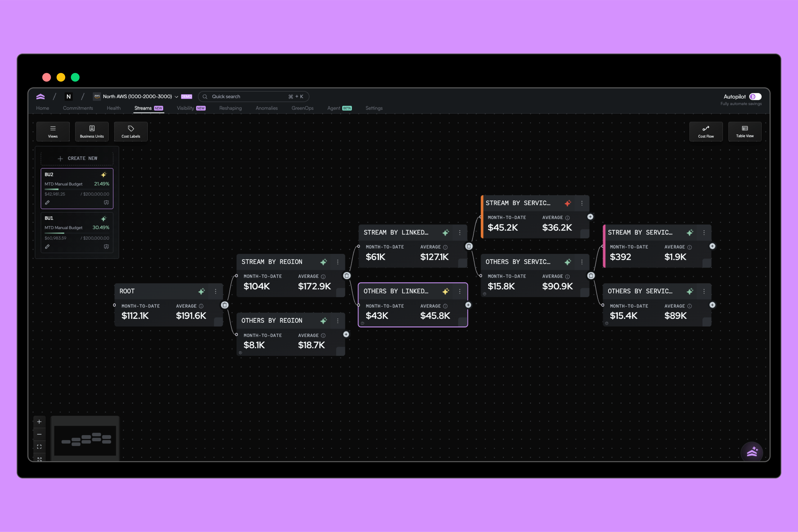
Task: Edit BU2 budget using the pencil icon
Action: tap(47, 203)
